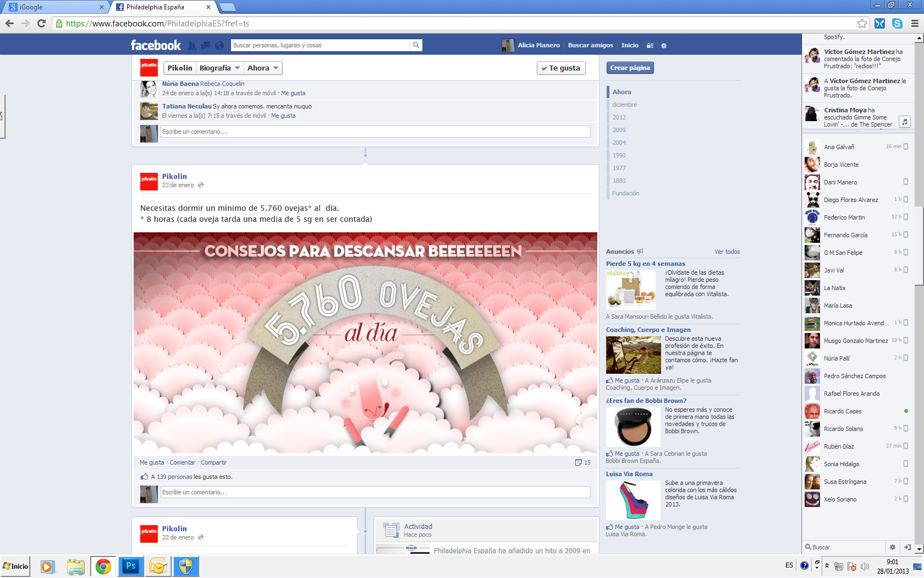Open Facebook friend requests icon
924x578 pixels.
coord(191,46)
